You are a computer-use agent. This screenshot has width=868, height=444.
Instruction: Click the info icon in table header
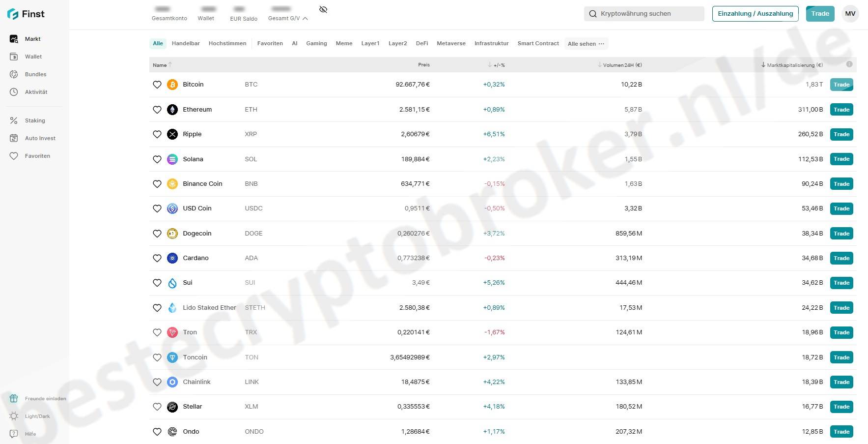click(x=849, y=64)
